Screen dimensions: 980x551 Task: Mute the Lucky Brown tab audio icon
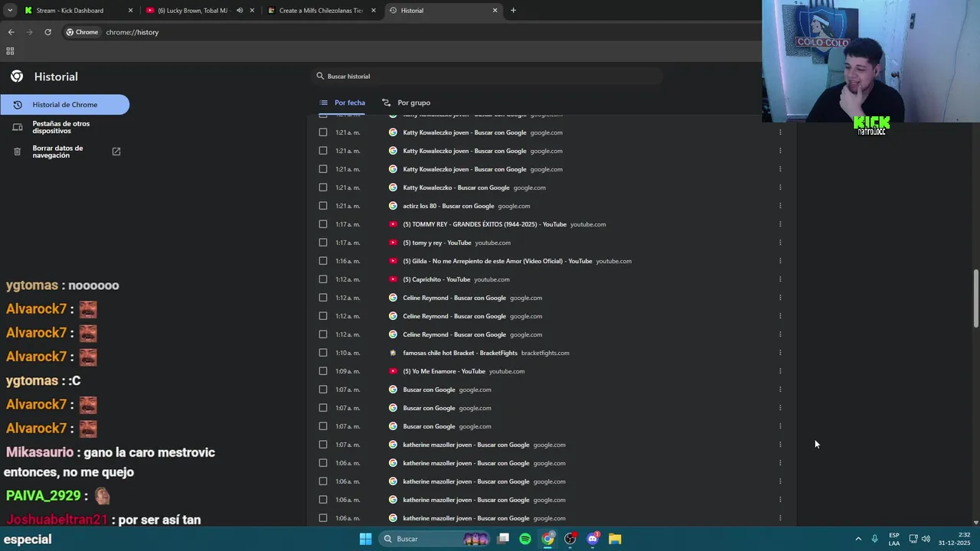tap(240, 11)
